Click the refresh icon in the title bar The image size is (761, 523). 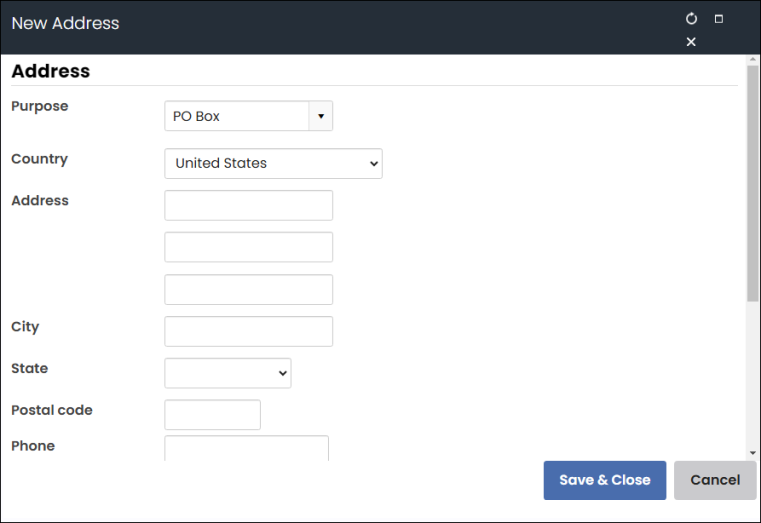[x=691, y=19]
